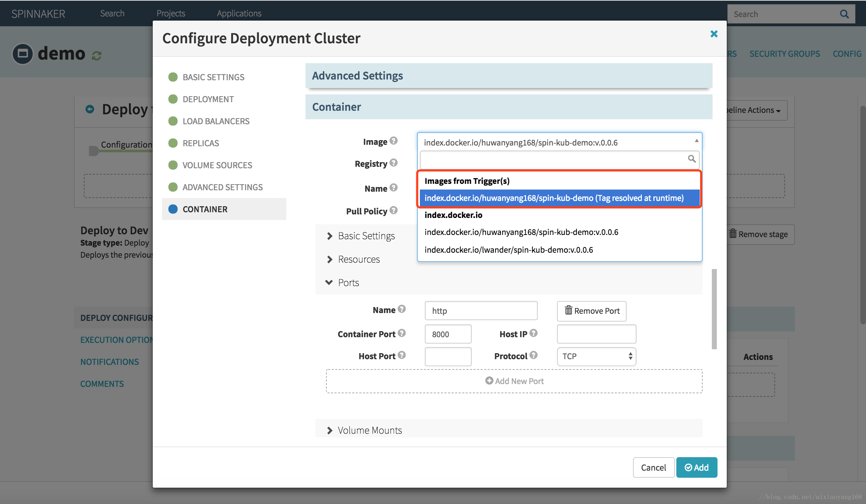Viewport: 866px width, 504px height.
Task: Select lwander/spin-kub-demo:v.0.0.6 option
Action: point(559,250)
